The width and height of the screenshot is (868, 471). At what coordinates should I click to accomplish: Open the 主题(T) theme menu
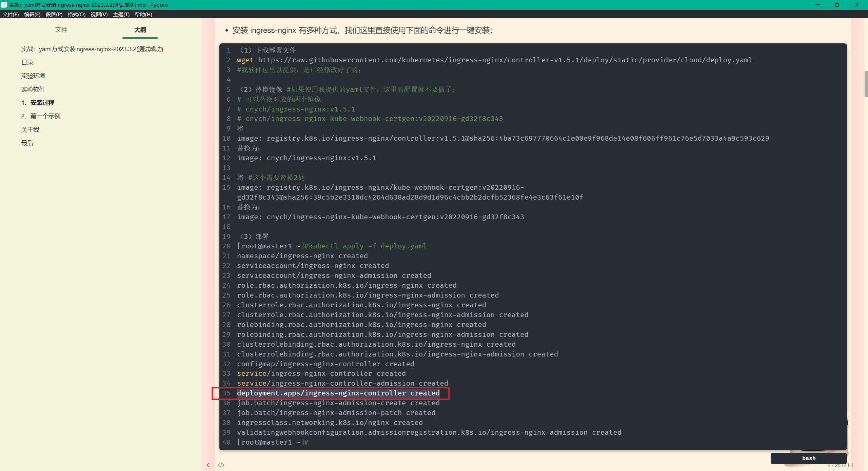121,14
